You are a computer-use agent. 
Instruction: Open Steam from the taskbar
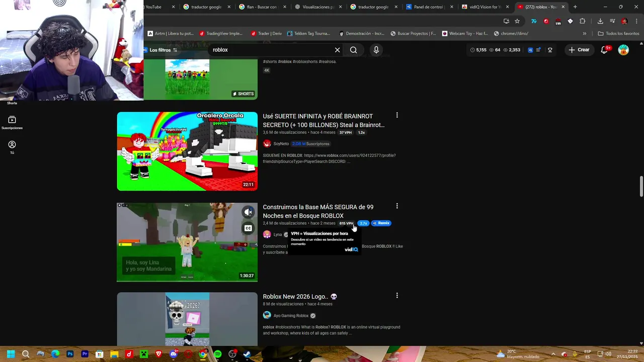[247, 354]
